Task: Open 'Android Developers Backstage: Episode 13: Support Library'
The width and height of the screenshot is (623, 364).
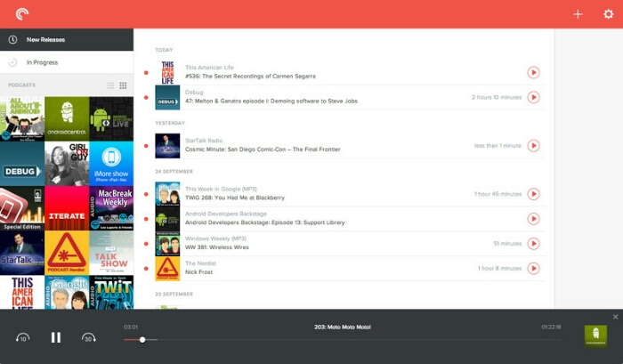Action: click(265, 222)
